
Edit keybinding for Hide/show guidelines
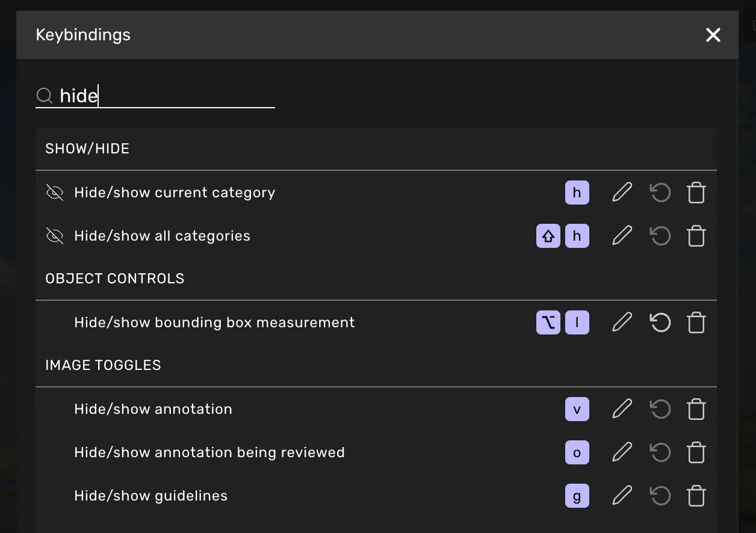[x=622, y=496]
